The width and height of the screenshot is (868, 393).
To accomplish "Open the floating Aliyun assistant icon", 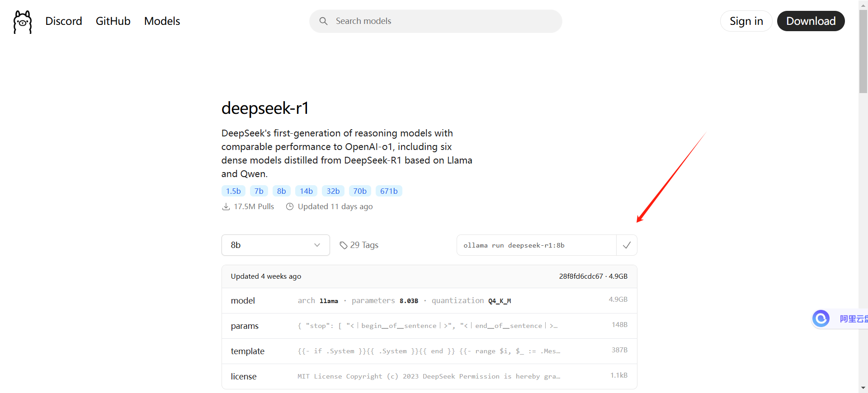I will pyautogui.click(x=821, y=318).
